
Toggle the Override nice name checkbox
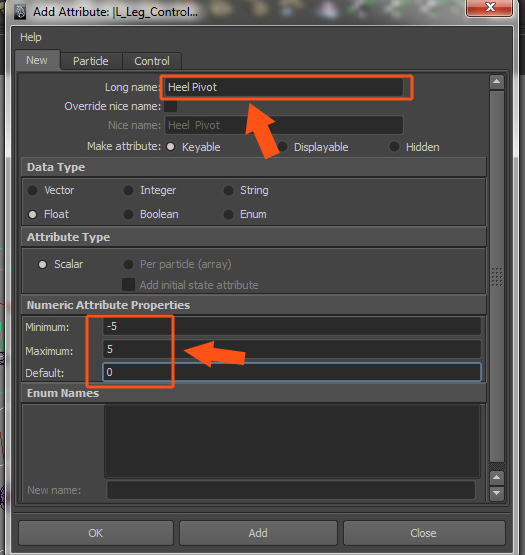pyautogui.click(x=171, y=106)
